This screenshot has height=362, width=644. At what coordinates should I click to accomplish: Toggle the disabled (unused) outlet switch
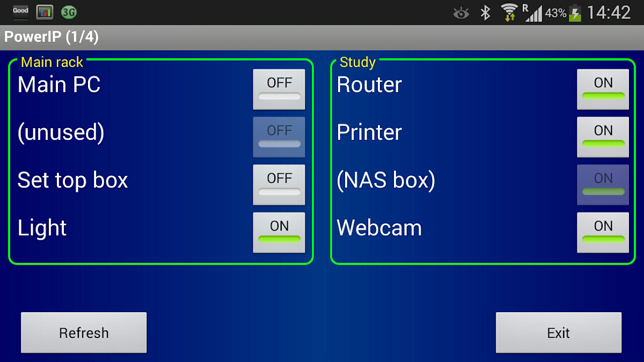(x=279, y=137)
